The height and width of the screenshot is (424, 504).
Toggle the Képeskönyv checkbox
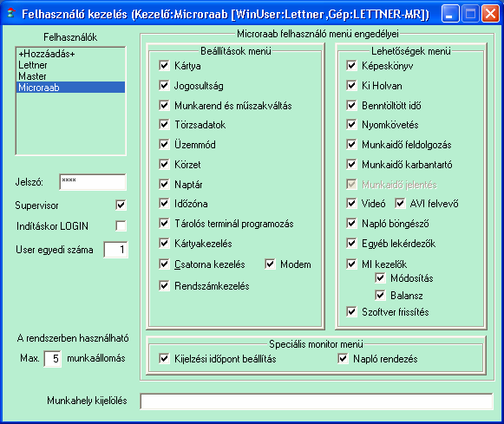(351, 66)
